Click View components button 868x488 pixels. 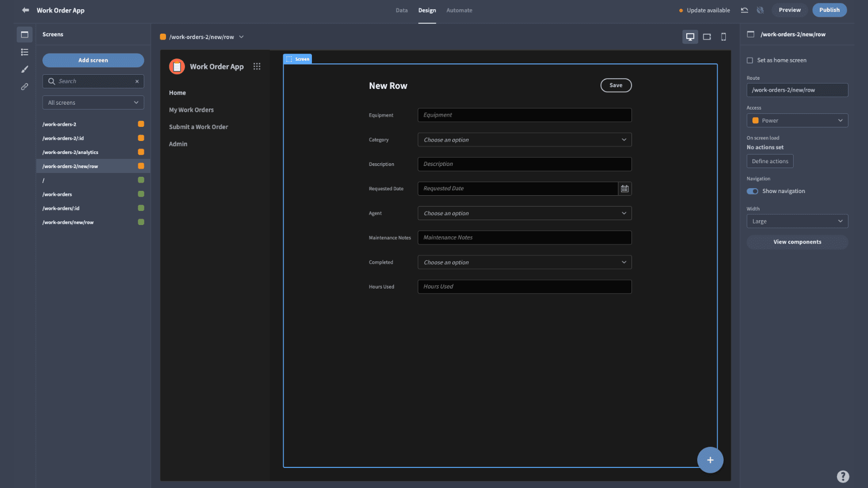797,242
